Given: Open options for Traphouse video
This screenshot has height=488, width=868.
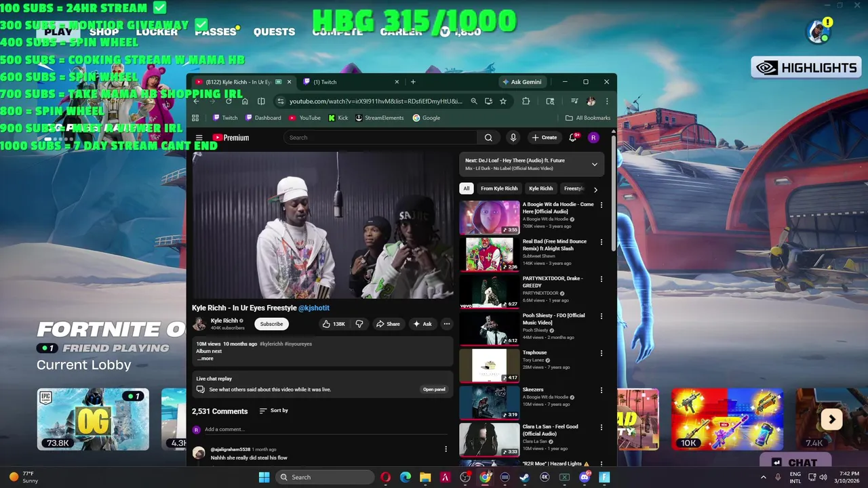Looking at the screenshot, I should (601, 353).
